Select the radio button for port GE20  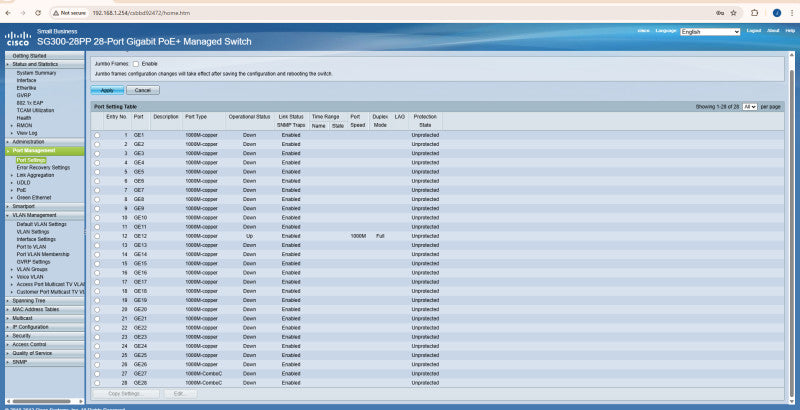(x=97, y=310)
